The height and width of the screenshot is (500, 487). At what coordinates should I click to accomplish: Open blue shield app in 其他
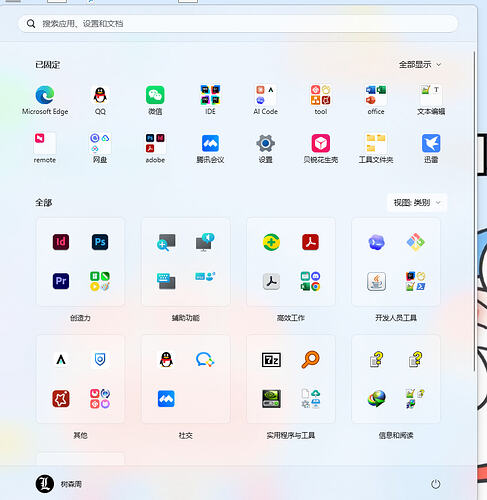pos(100,360)
